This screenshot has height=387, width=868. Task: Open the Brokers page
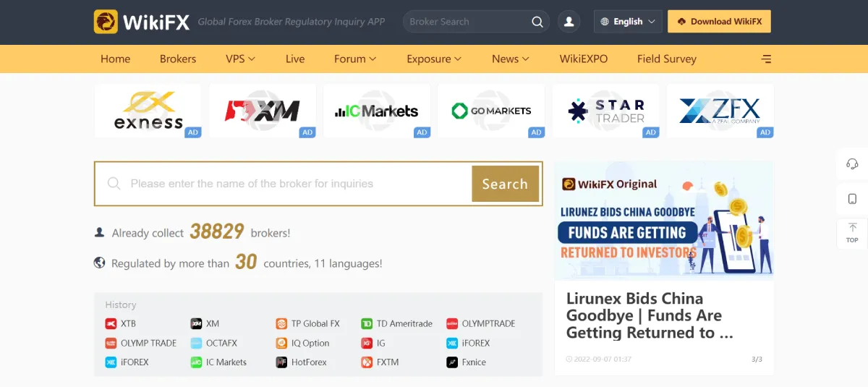click(x=178, y=59)
